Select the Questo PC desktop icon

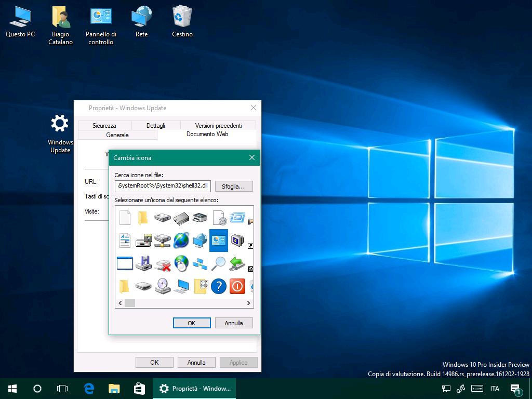20,21
